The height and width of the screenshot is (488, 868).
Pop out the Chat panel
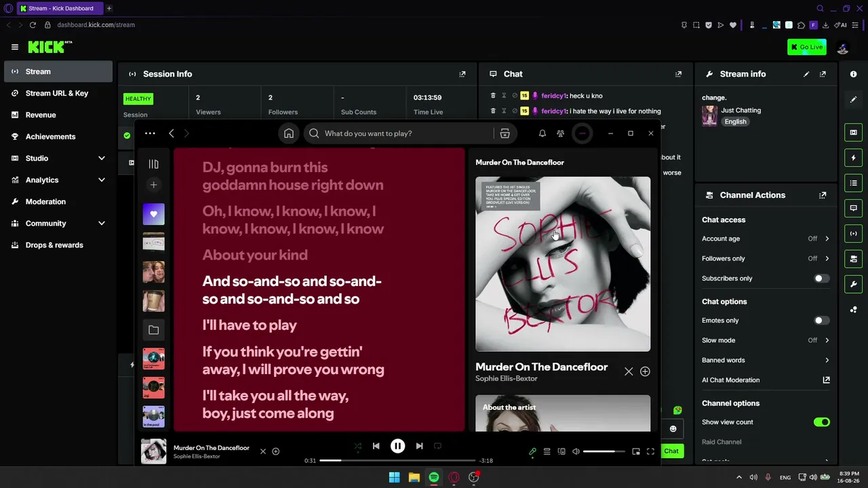click(x=678, y=74)
